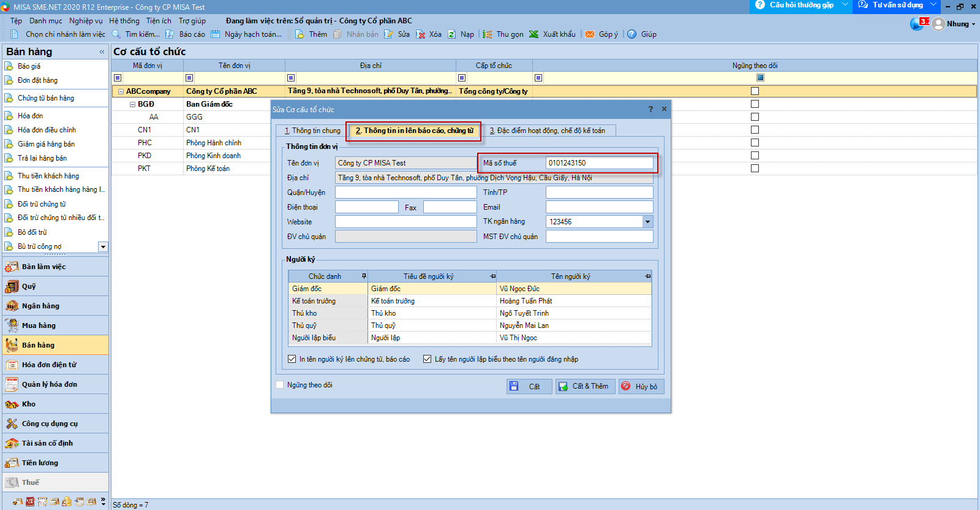Open Đơn đặt hàng in the sidebar
Screen dimensions: 980x510
click(37, 80)
